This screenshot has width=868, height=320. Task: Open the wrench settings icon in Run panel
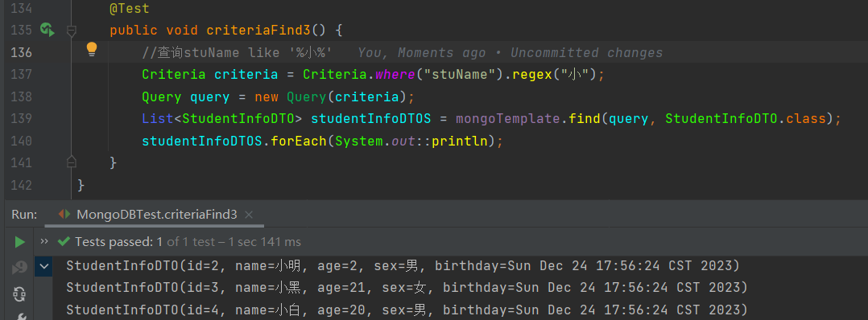coord(20,316)
